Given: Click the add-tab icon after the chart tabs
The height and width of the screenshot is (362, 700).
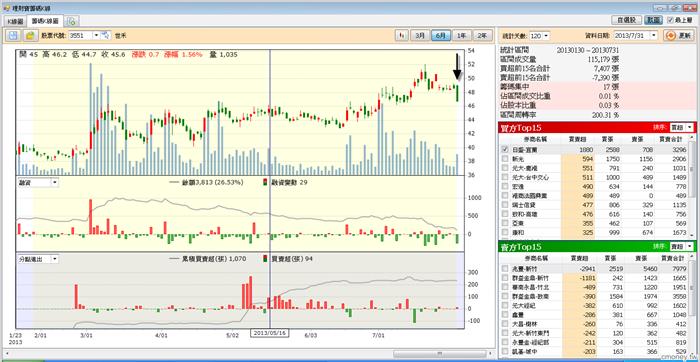Looking at the screenshot, I should coord(72,21).
